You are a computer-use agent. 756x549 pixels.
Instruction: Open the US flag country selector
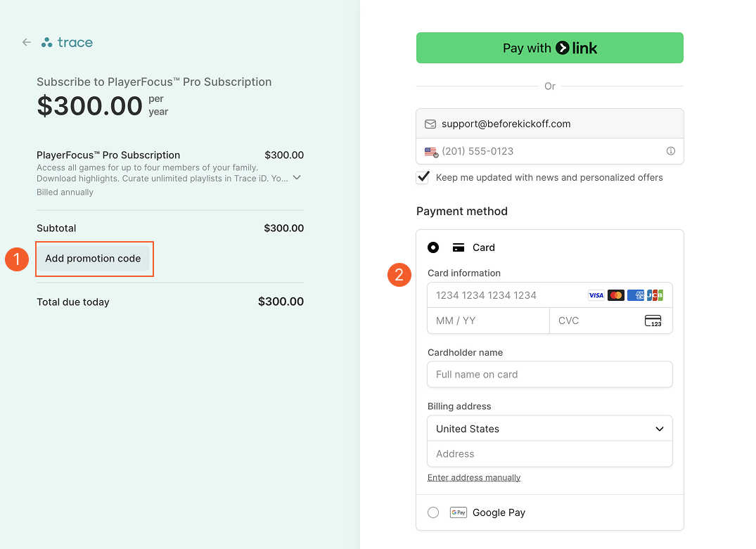click(431, 152)
